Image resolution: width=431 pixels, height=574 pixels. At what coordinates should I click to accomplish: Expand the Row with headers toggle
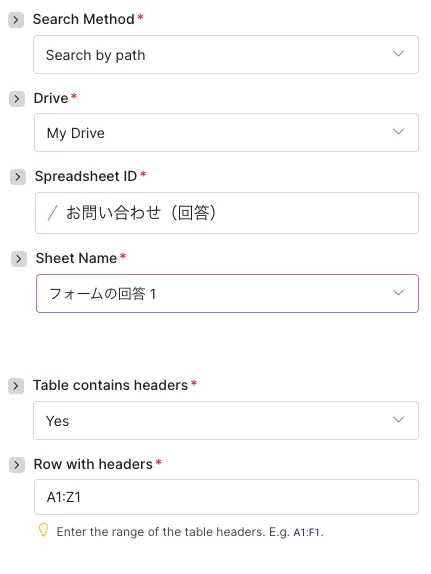click(x=16, y=465)
